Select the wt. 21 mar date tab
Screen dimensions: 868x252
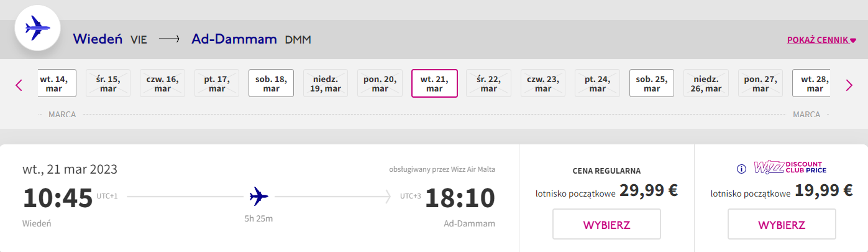click(434, 83)
